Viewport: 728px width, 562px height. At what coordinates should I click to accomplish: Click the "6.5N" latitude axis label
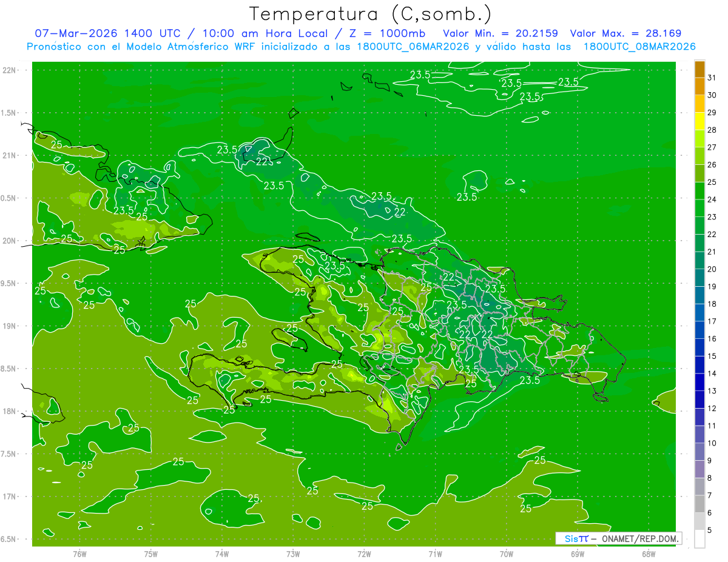pos(8,540)
